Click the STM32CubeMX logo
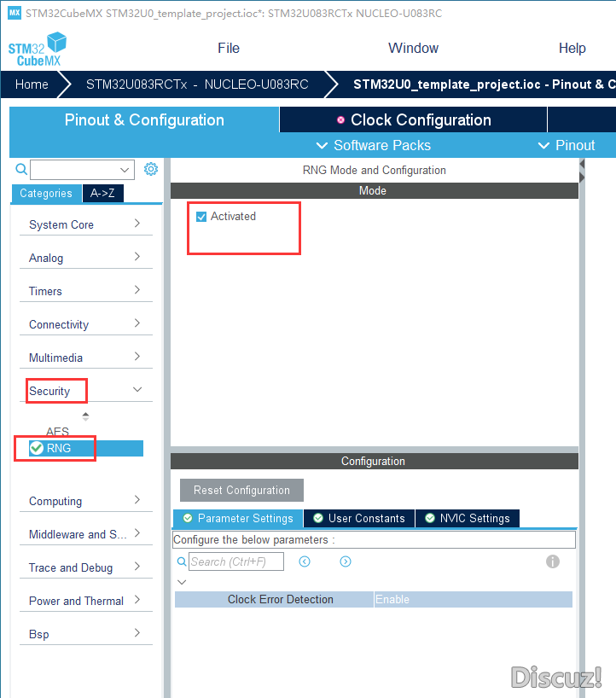Viewport: 616px width, 698px height. click(37, 49)
